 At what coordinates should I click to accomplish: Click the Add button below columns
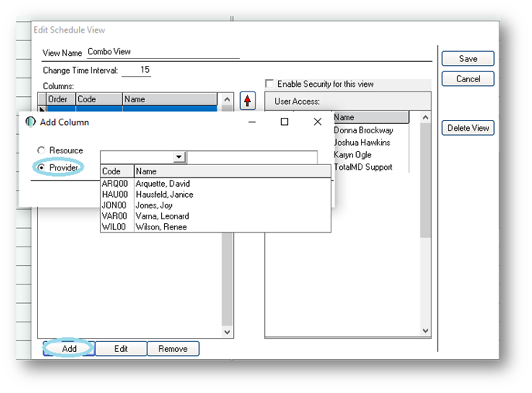click(69, 349)
